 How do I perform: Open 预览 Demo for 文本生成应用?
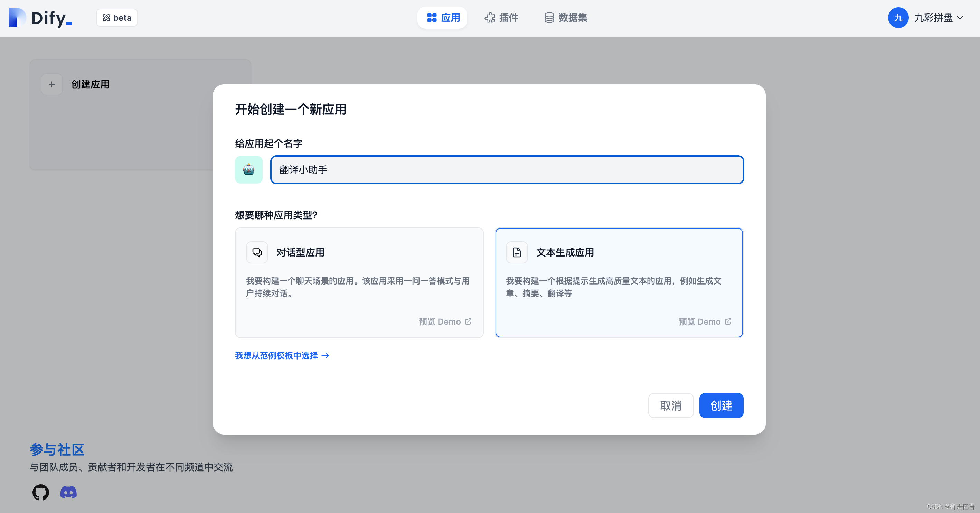pyautogui.click(x=705, y=321)
